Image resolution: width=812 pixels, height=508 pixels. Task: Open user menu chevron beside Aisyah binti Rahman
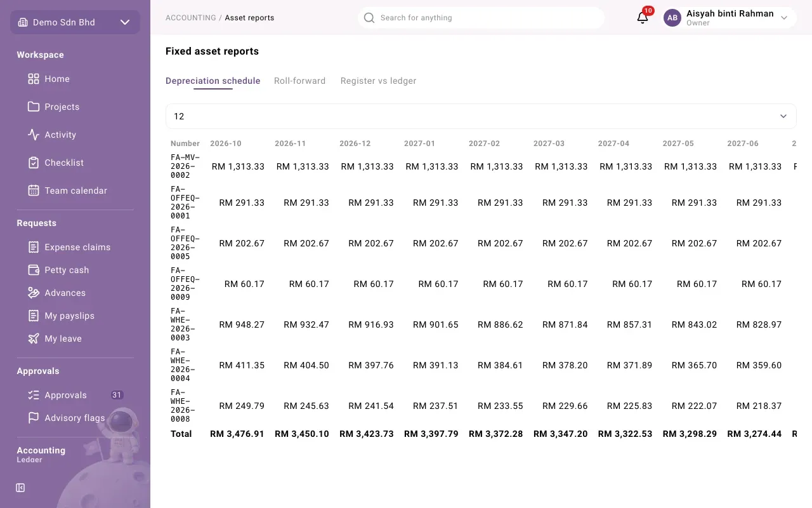(x=784, y=18)
